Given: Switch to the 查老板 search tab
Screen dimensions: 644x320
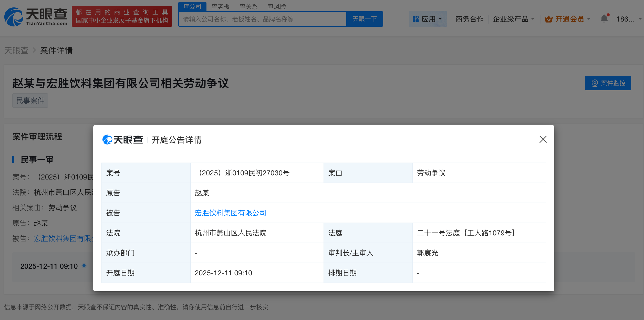Looking at the screenshot, I should click(x=221, y=6).
